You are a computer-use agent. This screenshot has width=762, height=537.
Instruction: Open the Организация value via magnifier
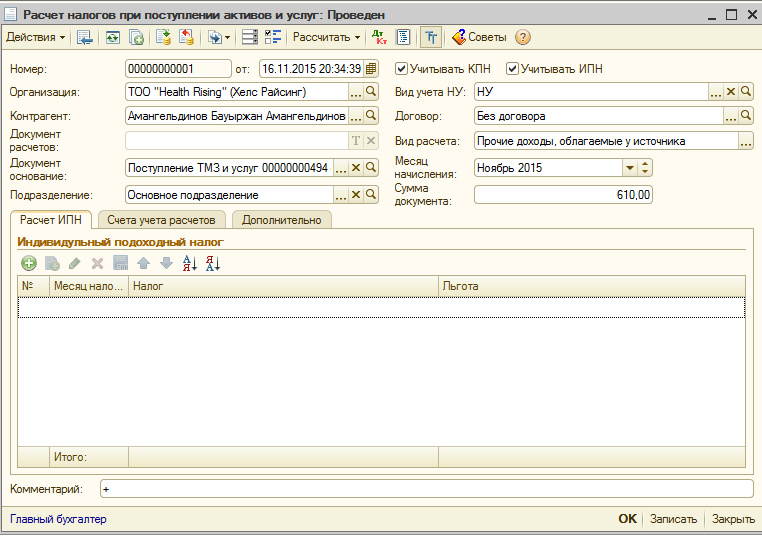coord(371,92)
